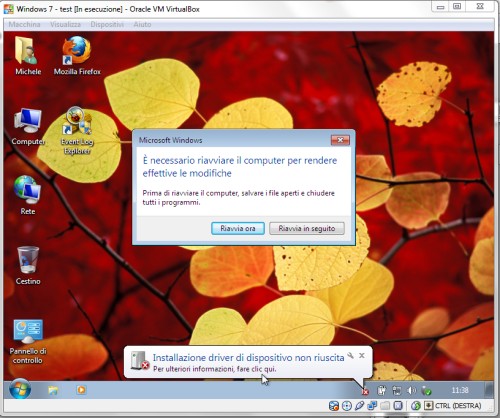Click the VirtualBox USB devices indicator
The image size is (500, 418).
click(359, 406)
